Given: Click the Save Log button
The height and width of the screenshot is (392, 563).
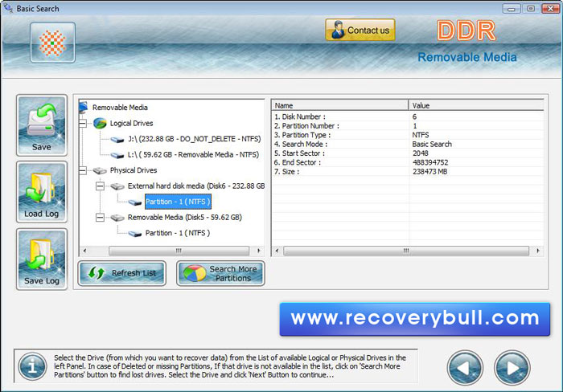Looking at the screenshot, I should click(x=42, y=259).
